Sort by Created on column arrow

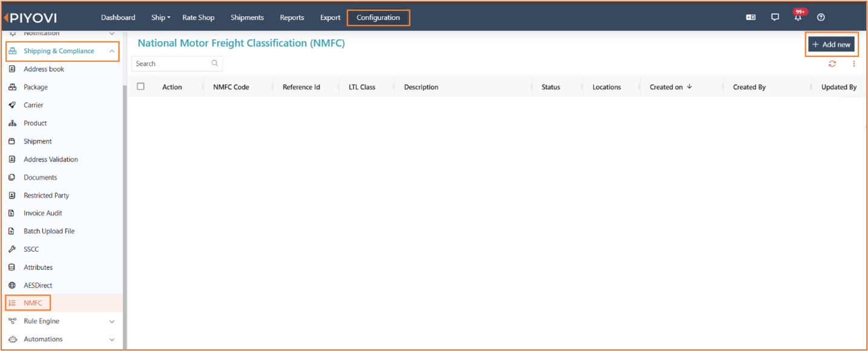pos(689,87)
